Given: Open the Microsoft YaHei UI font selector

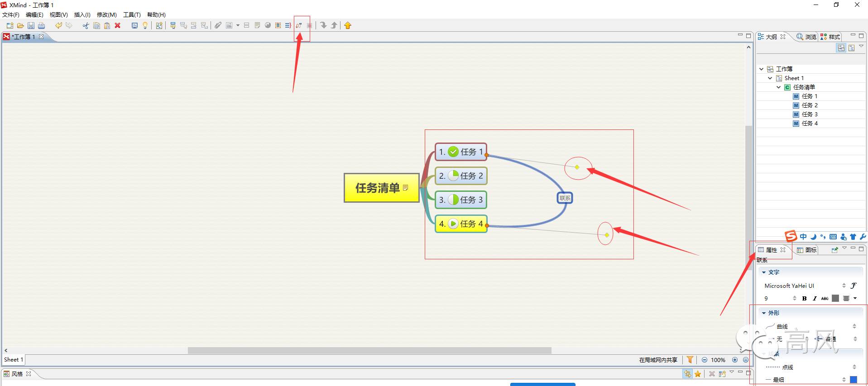Looking at the screenshot, I should pyautogui.click(x=805, y=286).
